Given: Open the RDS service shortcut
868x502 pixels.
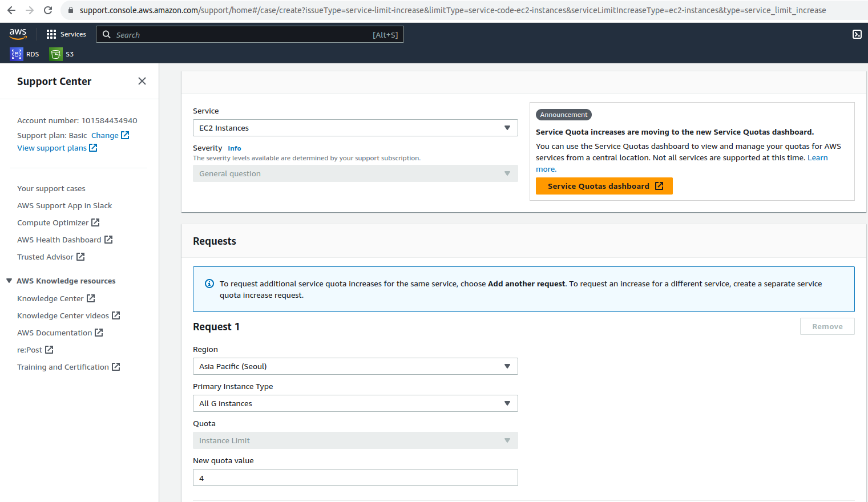Looking at the screenshot, I should (x=25, y=54).
